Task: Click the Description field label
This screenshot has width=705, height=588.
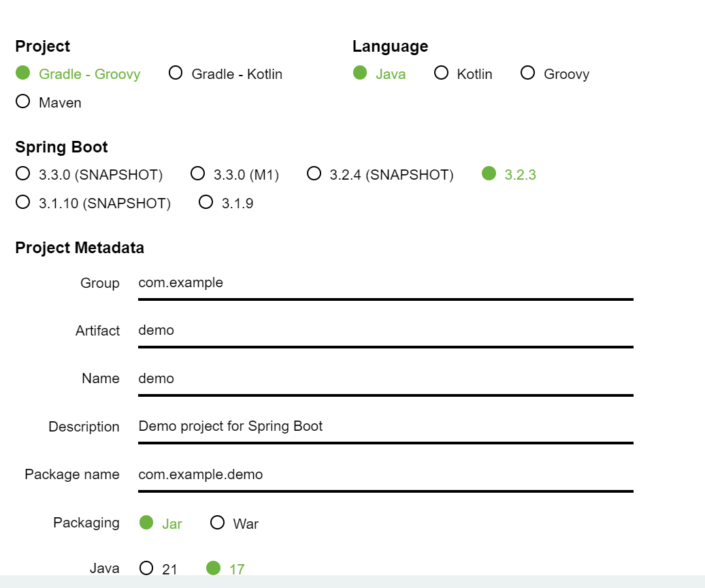Action: click(x=84, y=427)
